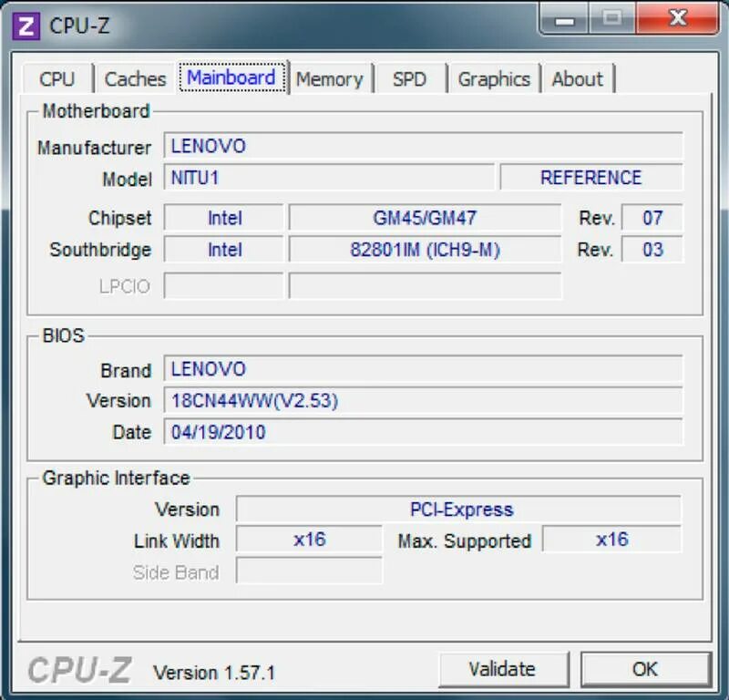
Task: Open the Caches tab
Action: click(x=135, y=79)
